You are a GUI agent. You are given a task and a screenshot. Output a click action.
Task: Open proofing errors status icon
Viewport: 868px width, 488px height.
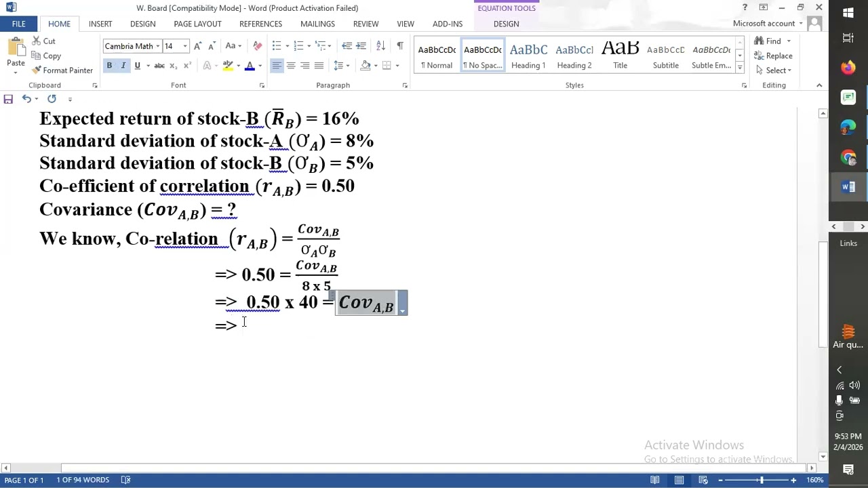point(125,480)
